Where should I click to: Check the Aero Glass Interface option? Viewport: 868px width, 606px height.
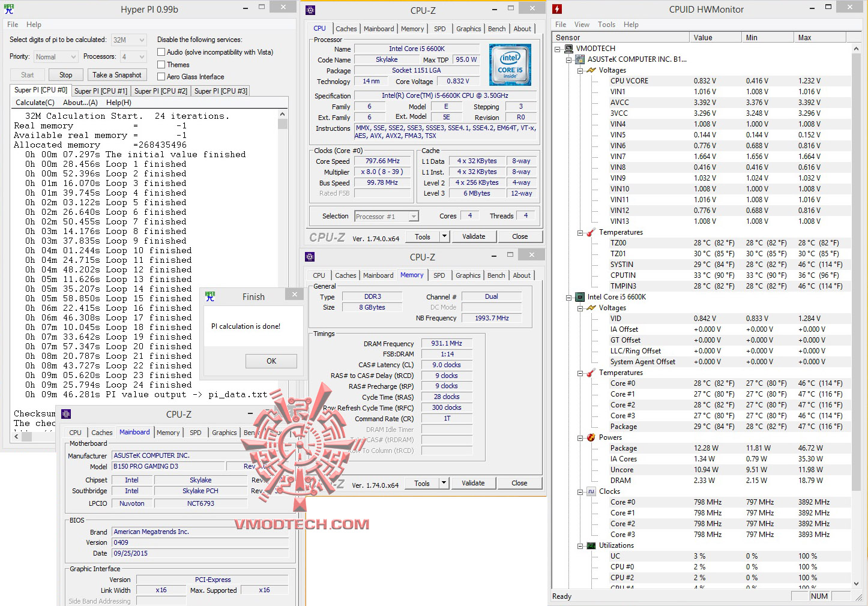(161, 76)
